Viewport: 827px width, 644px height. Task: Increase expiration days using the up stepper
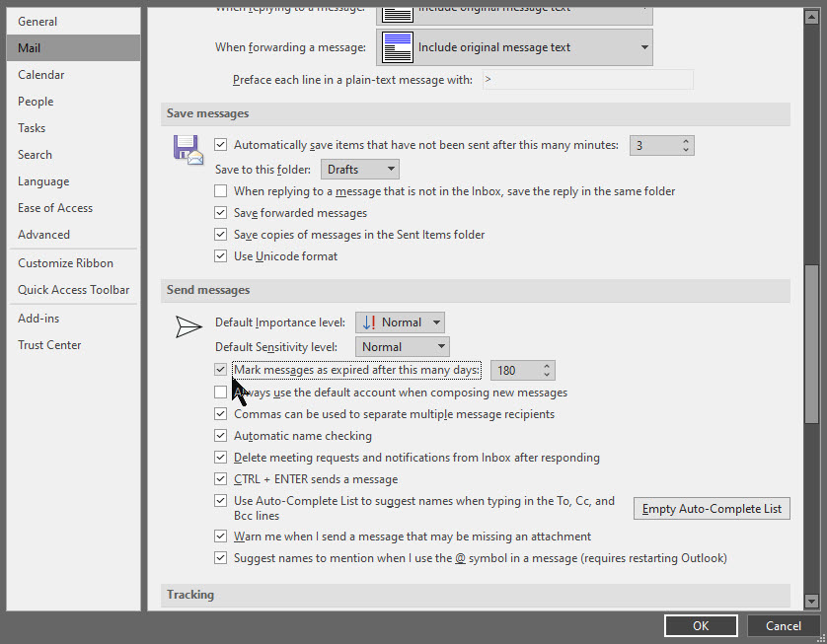pyautogui.click(x=546, y=365)
